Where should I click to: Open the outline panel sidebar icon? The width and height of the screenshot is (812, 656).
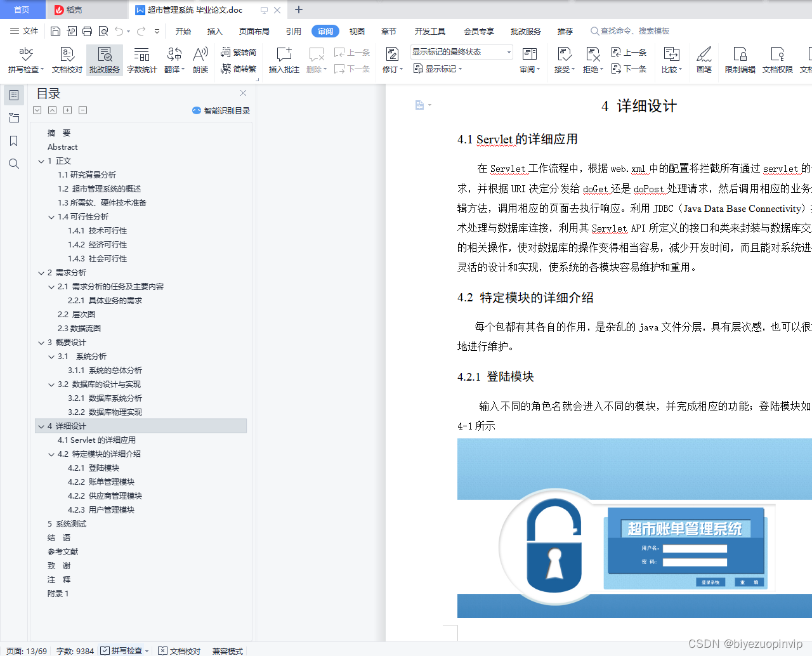click(x=14, y=95)
